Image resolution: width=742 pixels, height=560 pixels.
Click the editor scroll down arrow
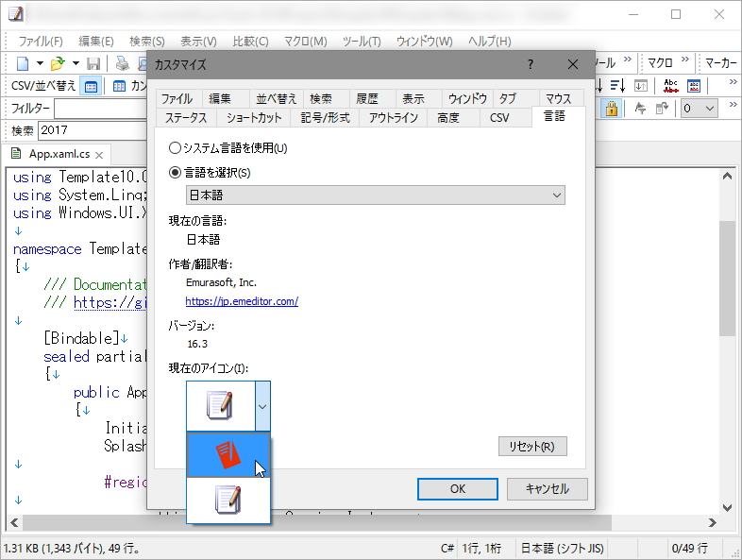pos(727,507)
